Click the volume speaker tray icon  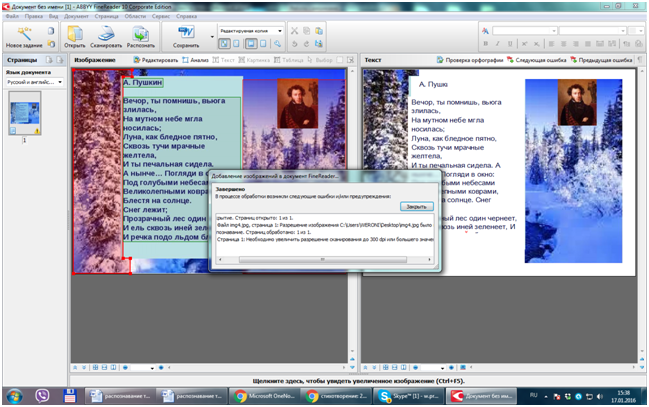point(600,397)
